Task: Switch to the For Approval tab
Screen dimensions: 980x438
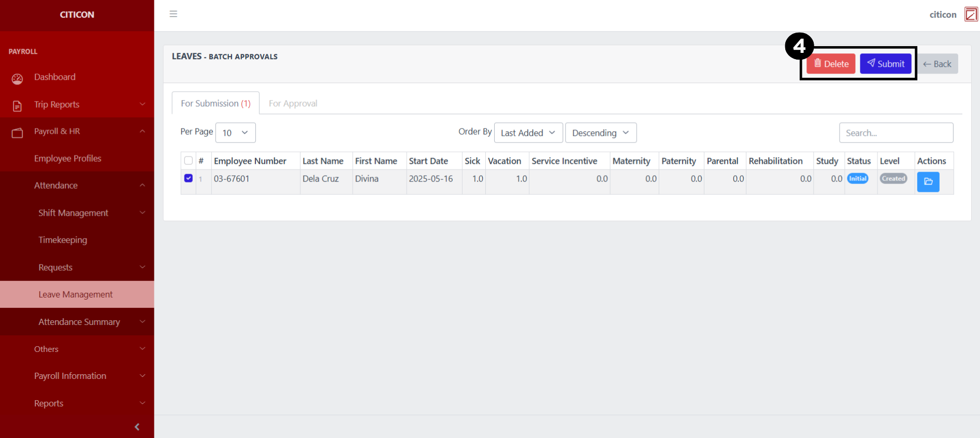Action: coord(293,104)
